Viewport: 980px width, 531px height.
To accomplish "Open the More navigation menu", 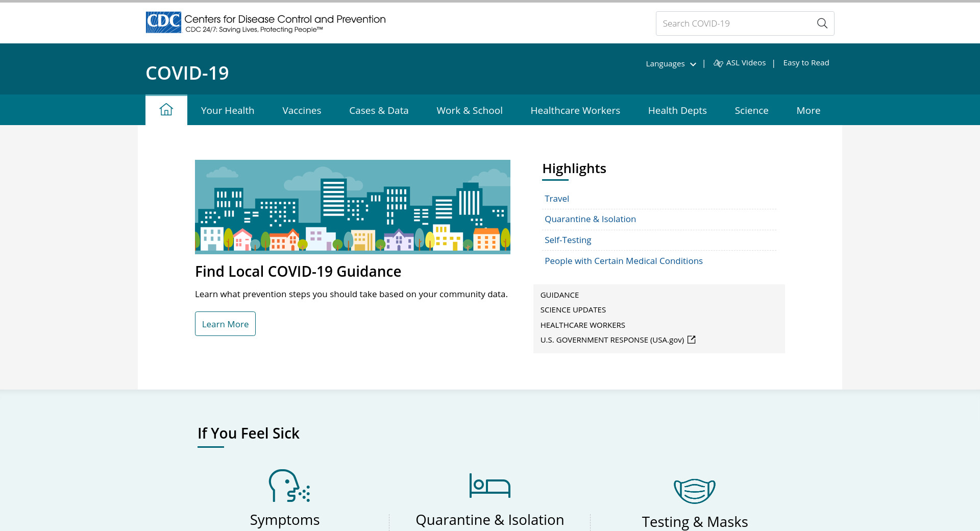I will (x=808, y=110).
